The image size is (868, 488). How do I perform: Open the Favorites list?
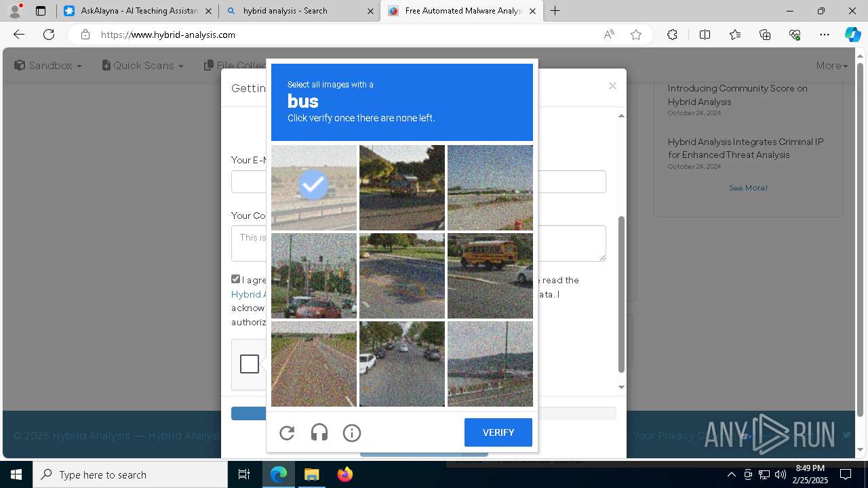[x=735, y=35]
